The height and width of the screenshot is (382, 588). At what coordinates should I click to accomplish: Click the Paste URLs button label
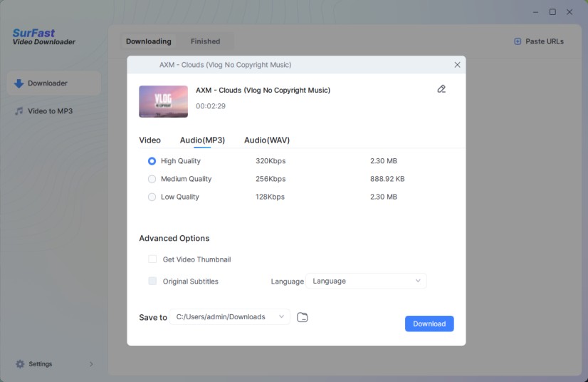pyautogui.click(x=545, y=41)
